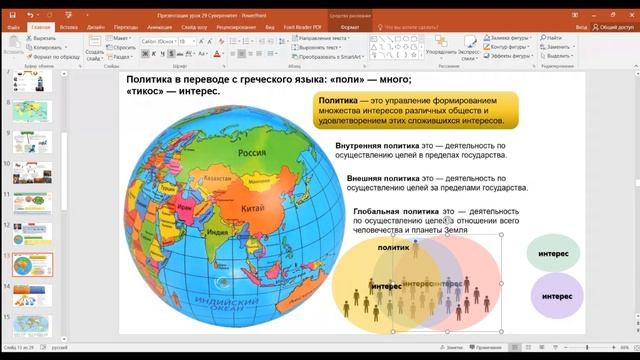
Task: Open Section (Раздел) dropdown
Action: coord(120,57)
